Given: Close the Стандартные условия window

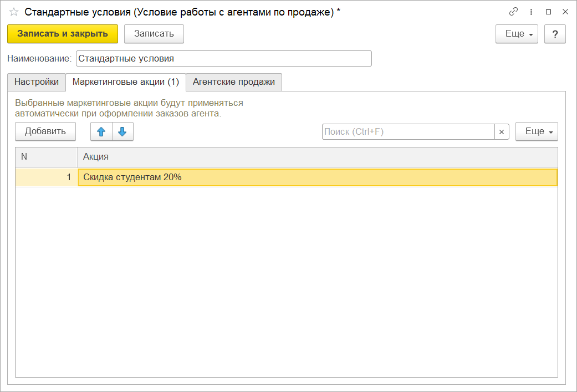Looking at the screenshot, I should [x=565, y=12].
